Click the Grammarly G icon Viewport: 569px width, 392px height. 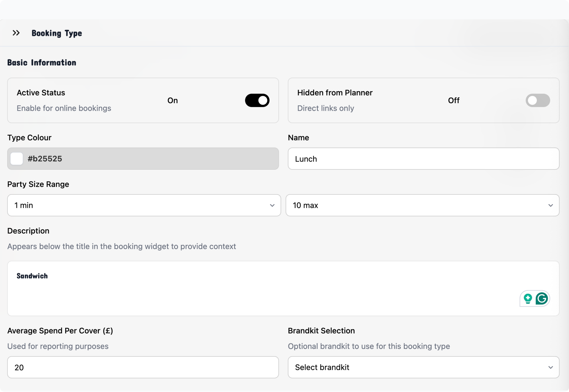pyautogui.click(x=541, y=298)
